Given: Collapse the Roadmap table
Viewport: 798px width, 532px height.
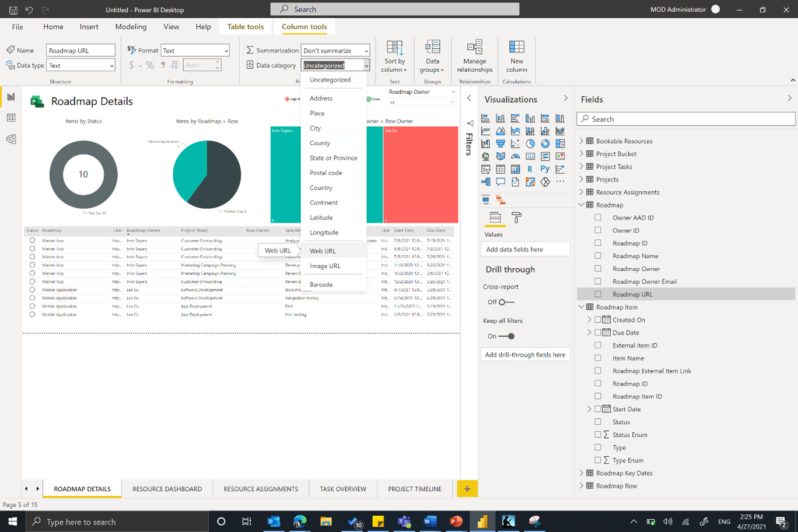Looking at the screenshot, I should (582, 205).
